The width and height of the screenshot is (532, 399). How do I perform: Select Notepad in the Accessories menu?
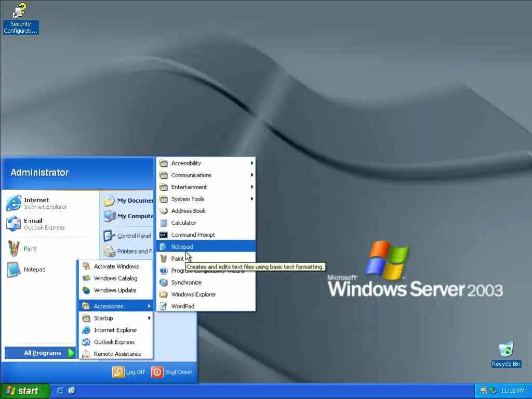(x=206, y=247)
